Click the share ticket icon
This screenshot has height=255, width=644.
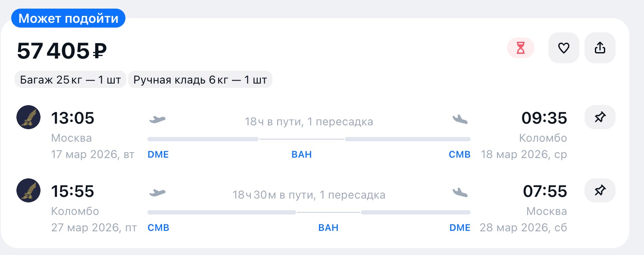pyautogui.click(x=600, y=48)
